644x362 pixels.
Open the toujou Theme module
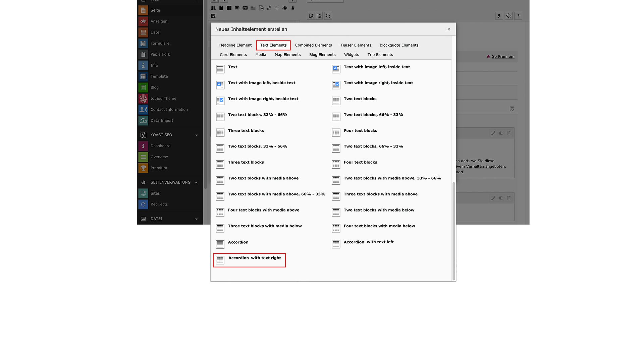click(x=163, y=99)
